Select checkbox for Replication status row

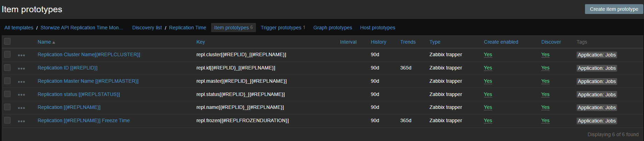coord(7,94)
